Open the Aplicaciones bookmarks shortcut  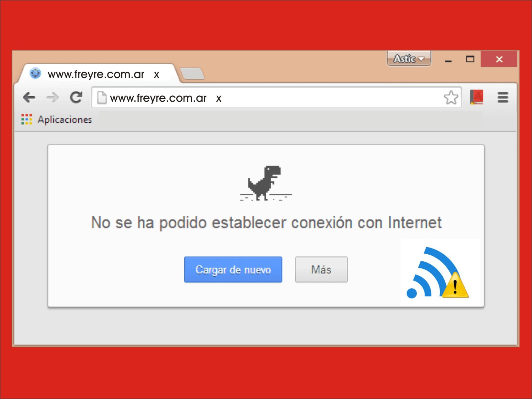[x=57, y=120]
